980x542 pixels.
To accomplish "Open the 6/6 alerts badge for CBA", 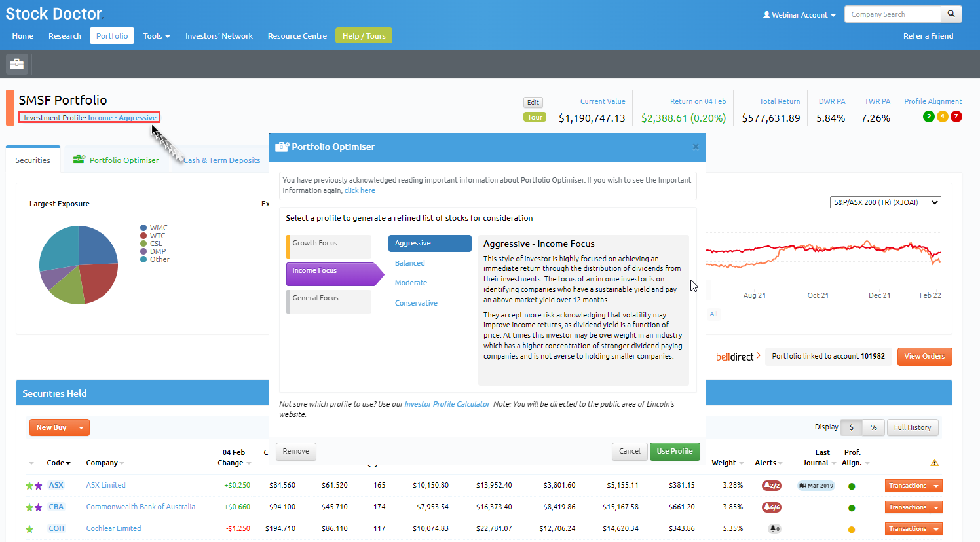I will (772, 507).
